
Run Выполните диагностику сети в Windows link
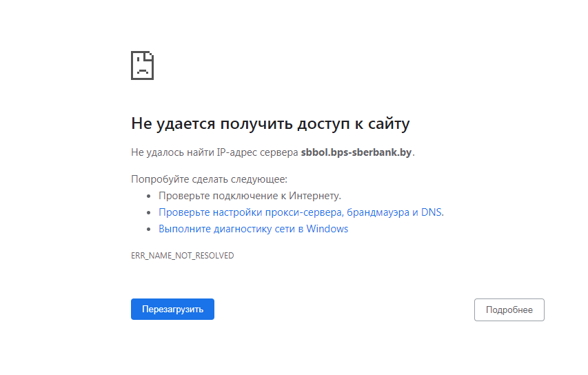253,229
